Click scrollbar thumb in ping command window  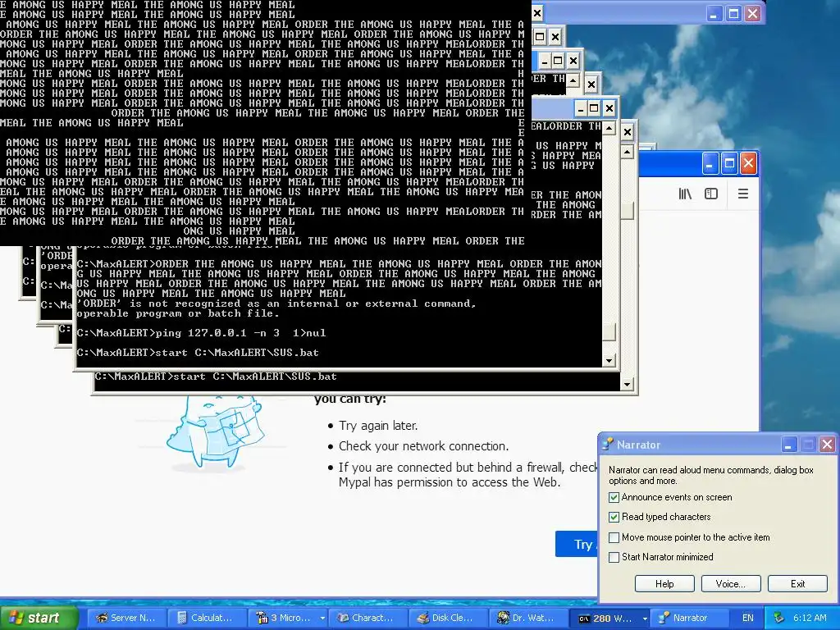[x=609, y=331]
